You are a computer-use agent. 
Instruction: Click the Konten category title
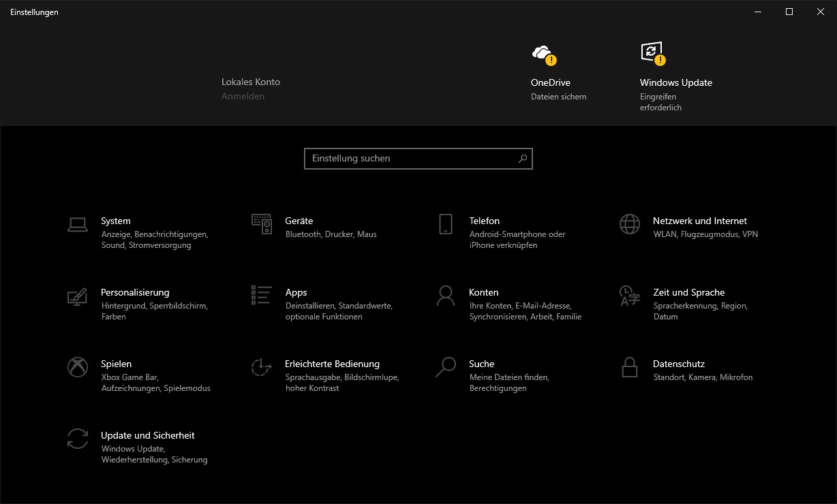coord(484,292)
